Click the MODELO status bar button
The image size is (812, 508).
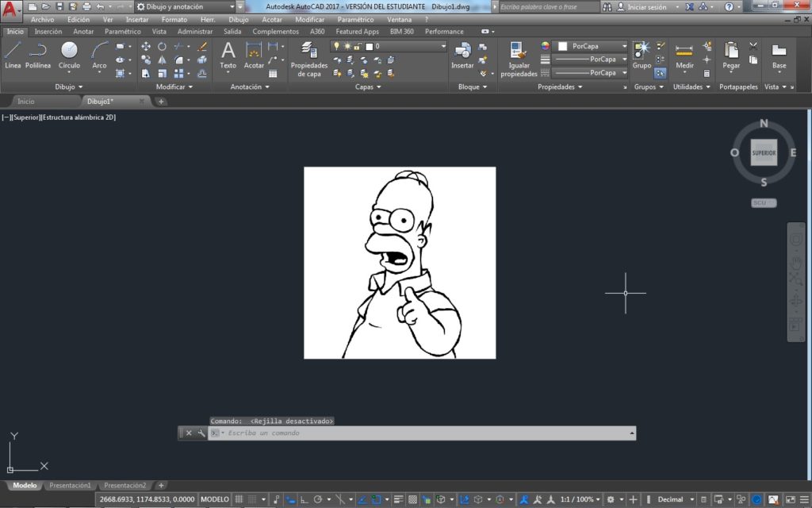(x=214, y=499)
